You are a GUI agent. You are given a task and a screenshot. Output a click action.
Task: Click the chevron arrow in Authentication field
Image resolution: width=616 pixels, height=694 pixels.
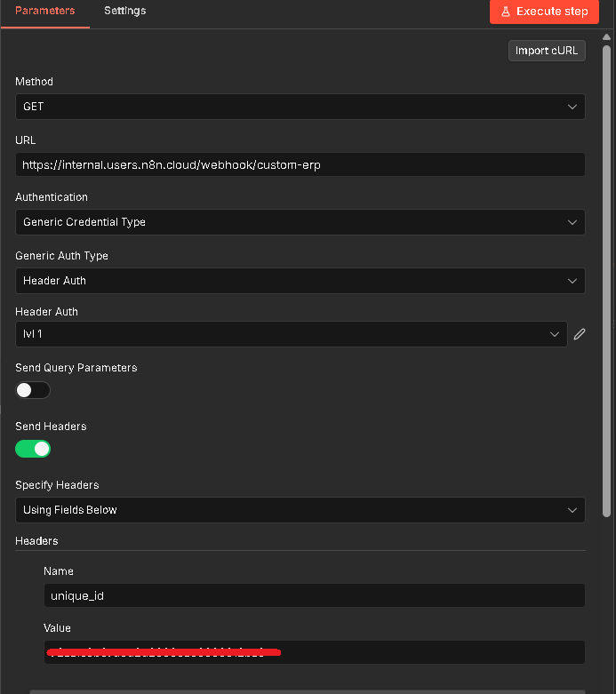coord(572,222)
